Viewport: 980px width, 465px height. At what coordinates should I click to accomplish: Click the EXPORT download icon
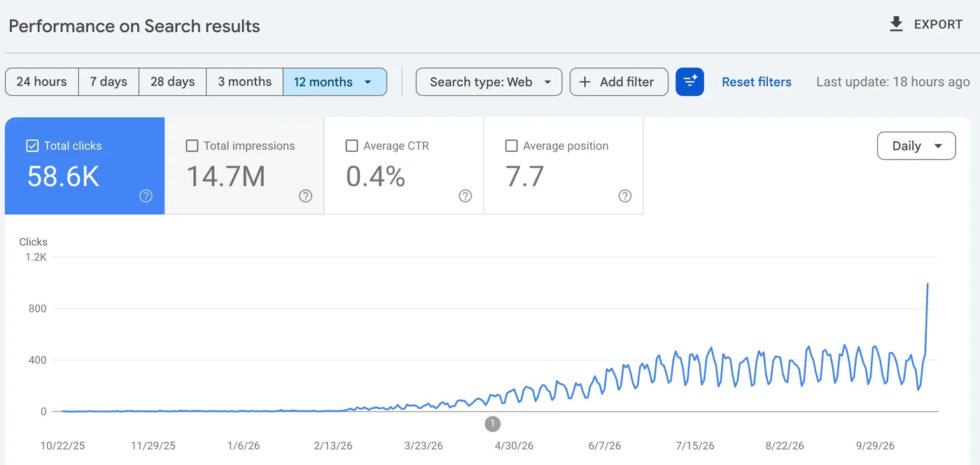click(x=896, y=25)
